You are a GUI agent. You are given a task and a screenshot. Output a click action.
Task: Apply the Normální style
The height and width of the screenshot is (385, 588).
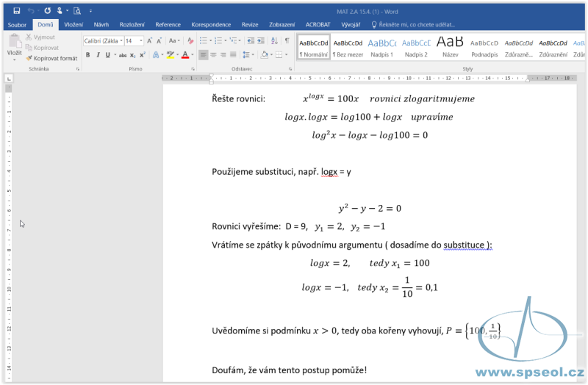(314, 48)
